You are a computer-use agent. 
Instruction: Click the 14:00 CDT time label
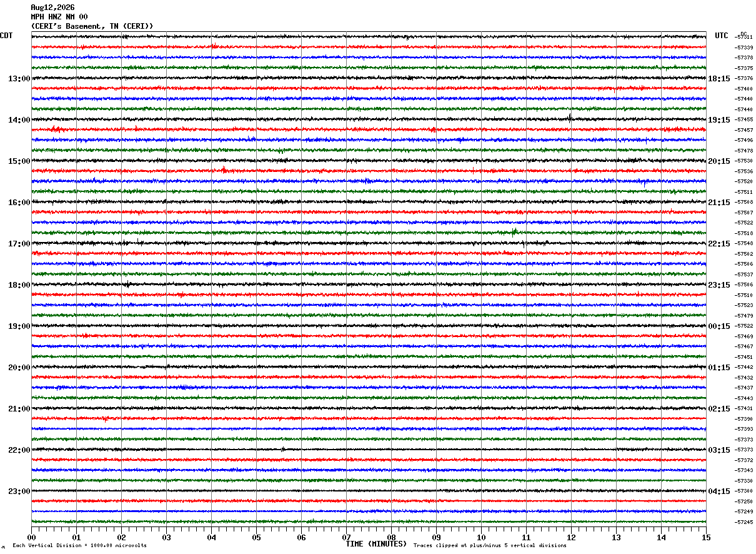tap(19, 119)
